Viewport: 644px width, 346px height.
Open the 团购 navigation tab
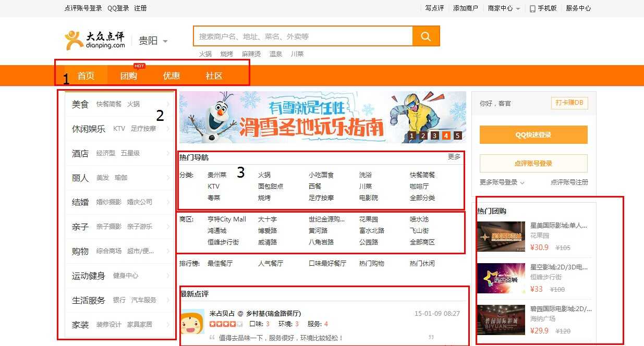[x=129, y=76]
